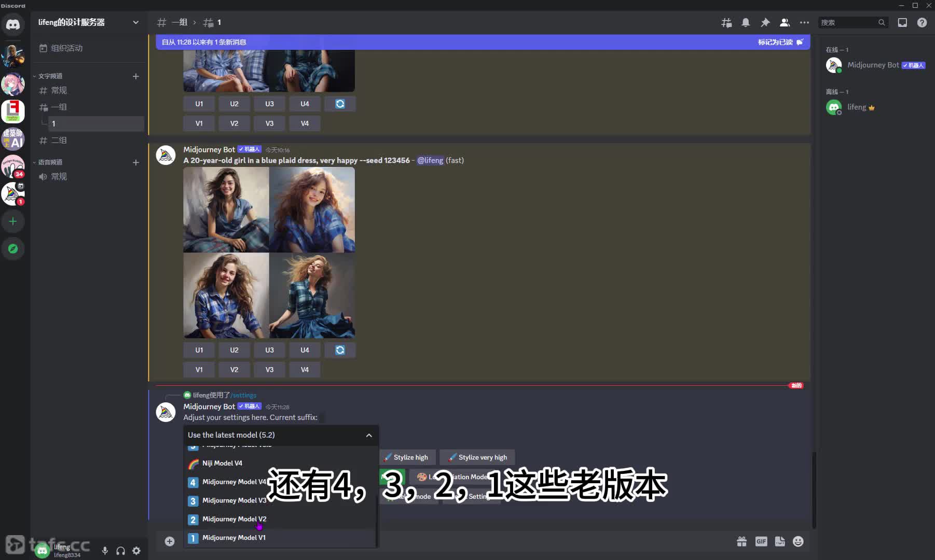The width and height of the screenshot is (935, 560).
Task: Open the Midjourney sailboat server icon
Action: pyautogui.click(x=13, y=194)
